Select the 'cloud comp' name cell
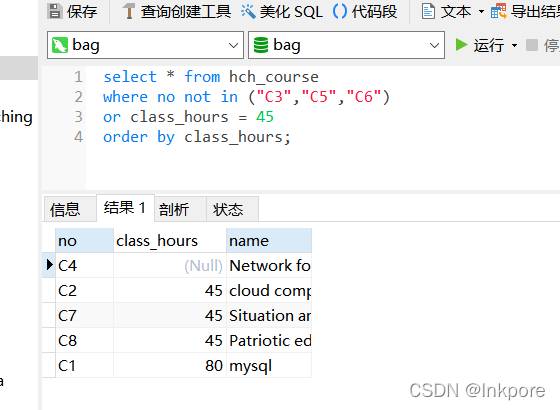This screenshot has width=560, height=410. 269,290
